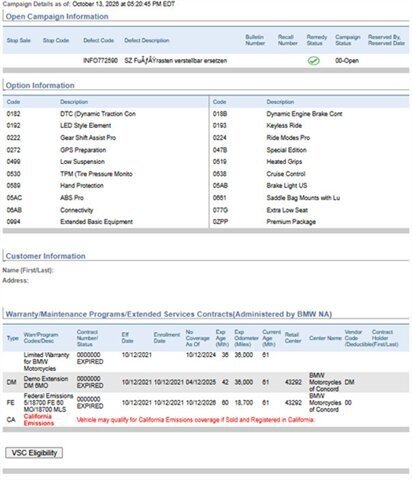
Task: Click Low Suspension option
Action: click(82, 162)
